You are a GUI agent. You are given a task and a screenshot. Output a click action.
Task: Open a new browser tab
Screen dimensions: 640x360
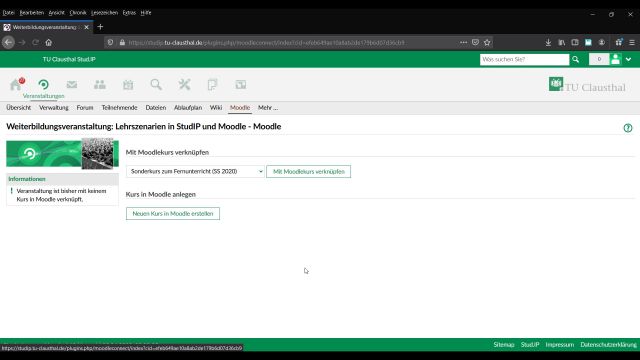click(100, 27)
